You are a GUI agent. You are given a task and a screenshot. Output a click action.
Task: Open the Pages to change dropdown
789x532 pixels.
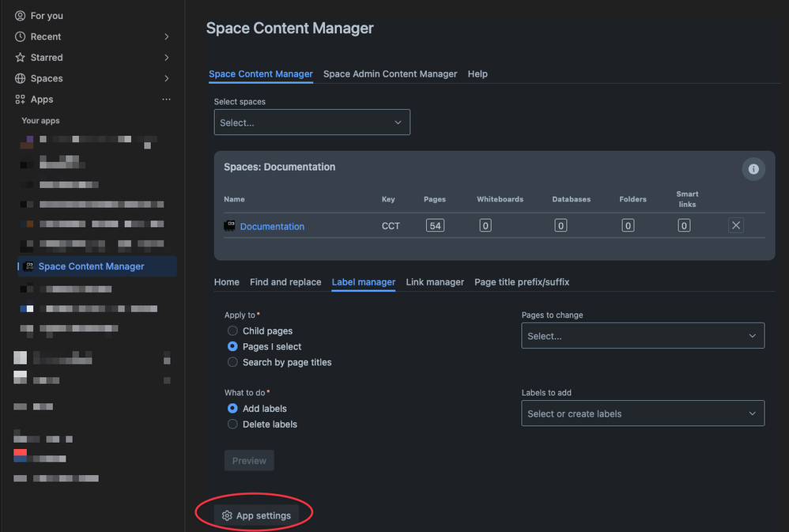(x=642, y=336)
